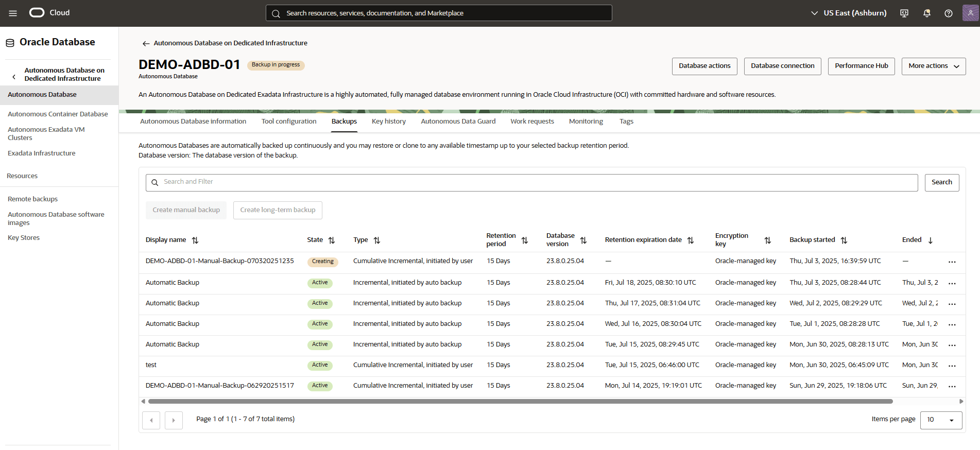The image size is (980, 450).
Task: Sort table by Encryption key
Action: pos(768,240)
